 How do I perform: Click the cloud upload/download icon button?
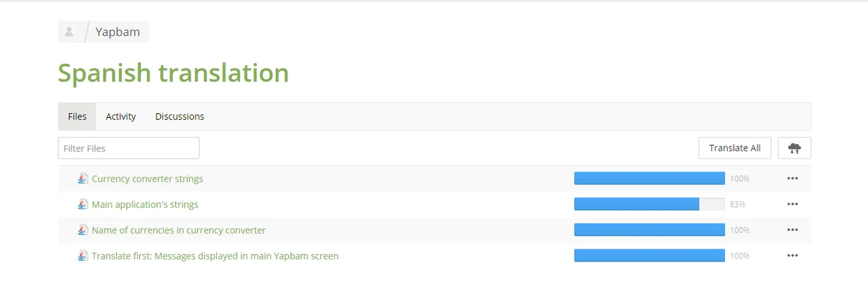click(794, 148)
